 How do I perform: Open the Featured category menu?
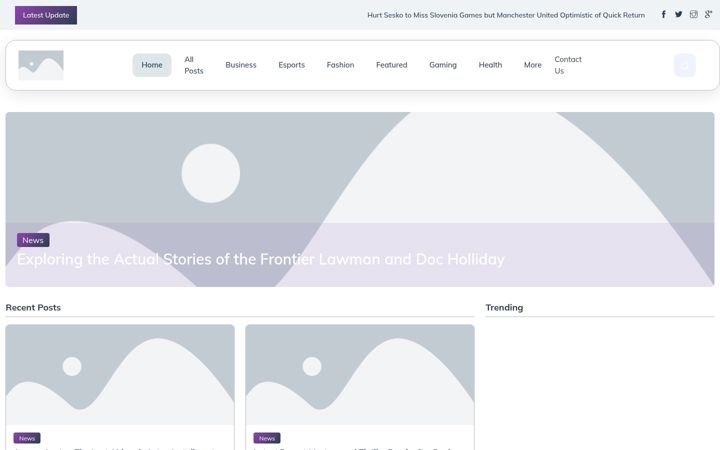coord(392,65)
